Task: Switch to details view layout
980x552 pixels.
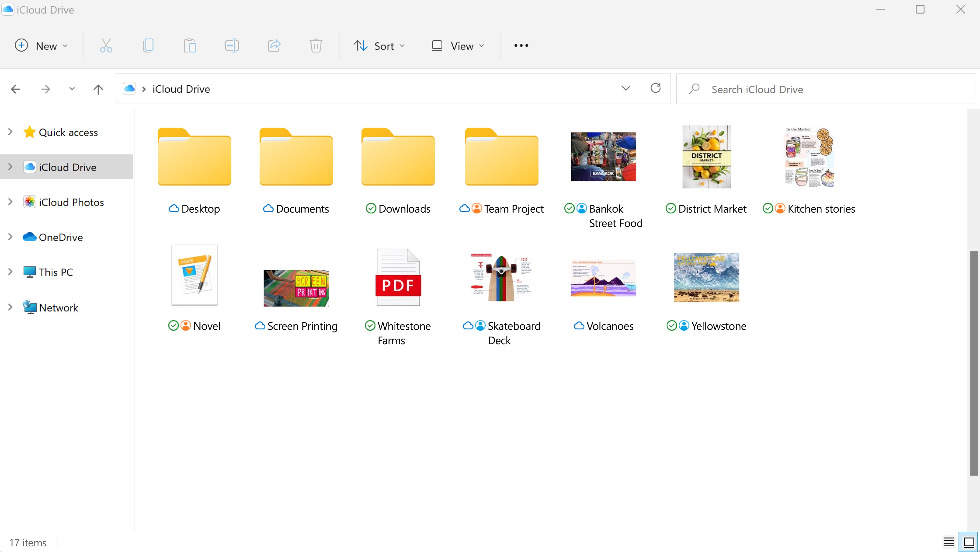Action: pyautogui.click(x=948, y=542)
